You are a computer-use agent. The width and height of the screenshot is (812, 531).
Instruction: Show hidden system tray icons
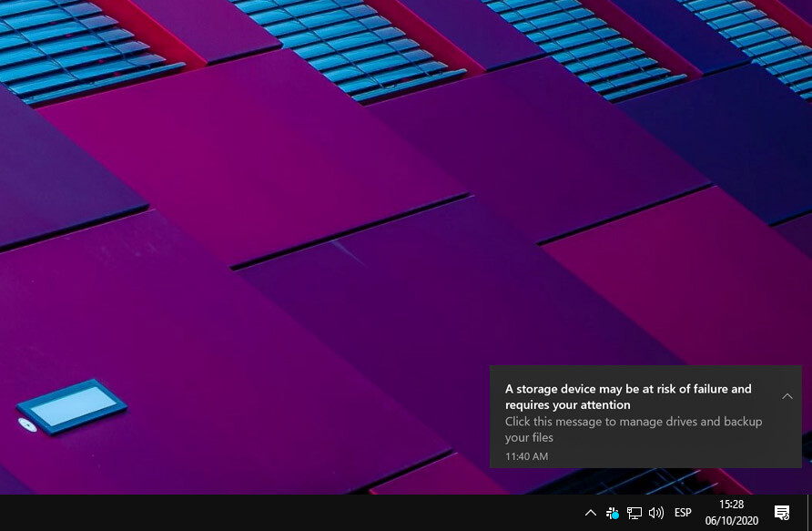point(590,513)
